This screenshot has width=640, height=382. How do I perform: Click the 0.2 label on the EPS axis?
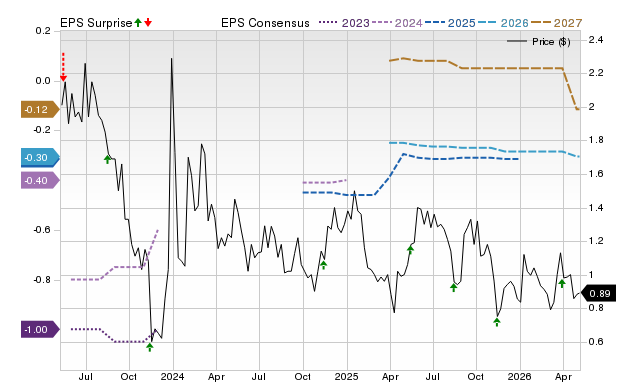[43, 31]
